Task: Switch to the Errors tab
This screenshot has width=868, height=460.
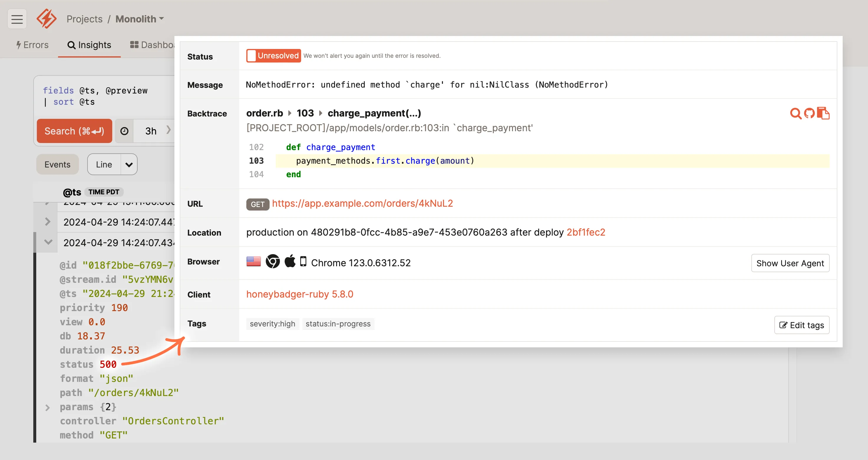Action: tap(32, 45)
